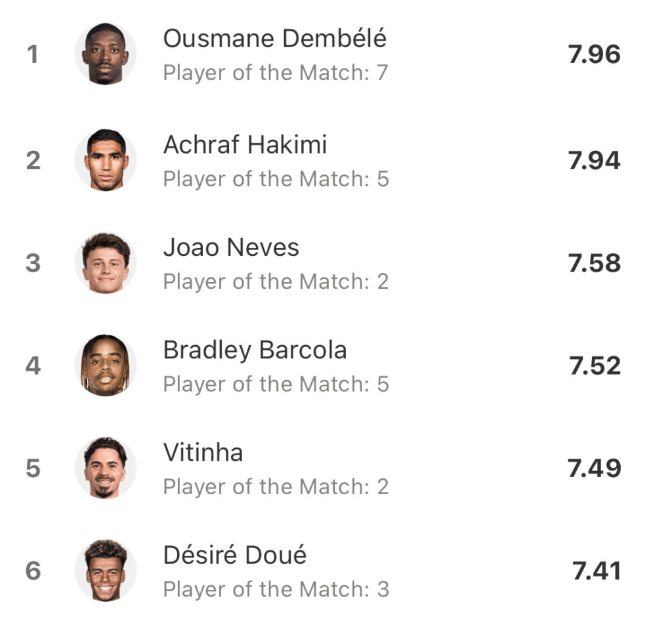672x626 pixels.
Task: Click the 7.41 rating value
Action: coord(597,571)
